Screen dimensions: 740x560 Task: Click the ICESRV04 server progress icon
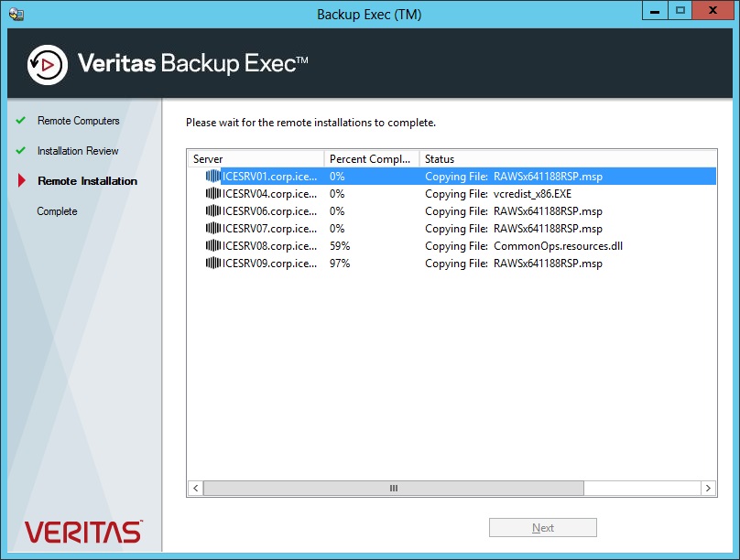point(213,194)
